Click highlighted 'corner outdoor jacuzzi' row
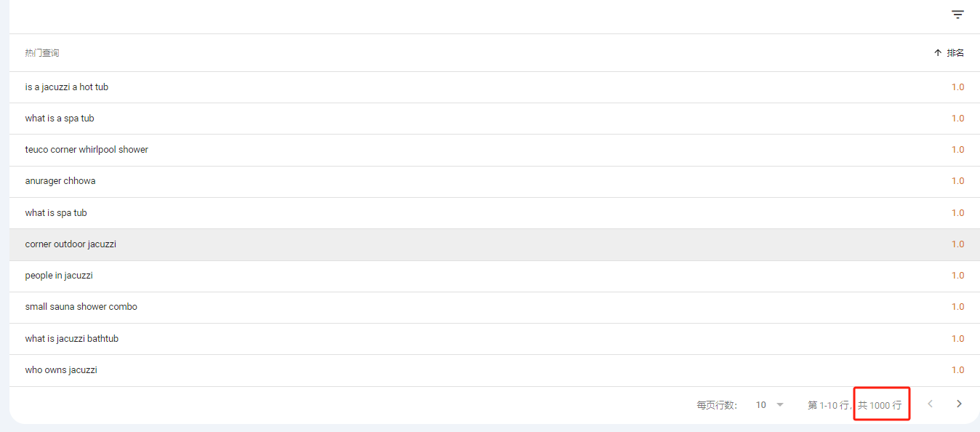Image resolution: width=980 pixels, height=432 pixels. [494, 244]
